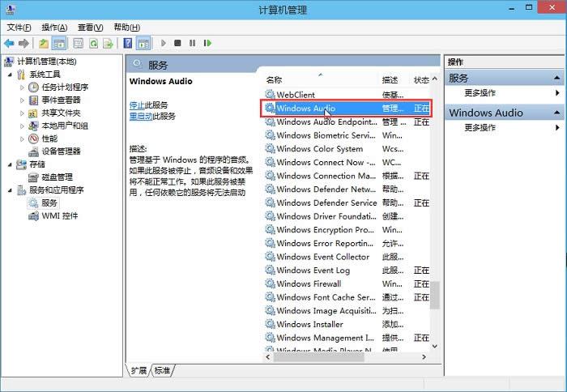This screenshot has height=392, width=567.
Task: Collapse the 系统工具 tree node
Action: click(x=11, y=75)
